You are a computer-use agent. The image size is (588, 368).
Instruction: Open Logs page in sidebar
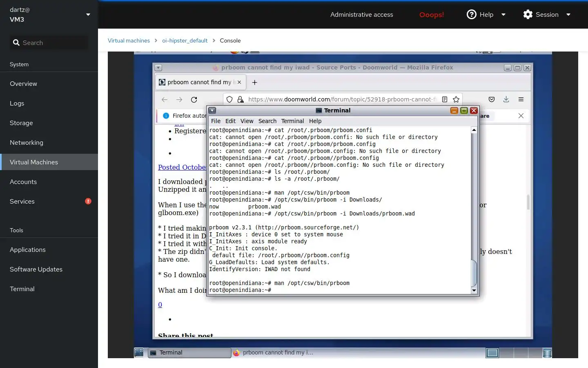click(x=49, y=103)
